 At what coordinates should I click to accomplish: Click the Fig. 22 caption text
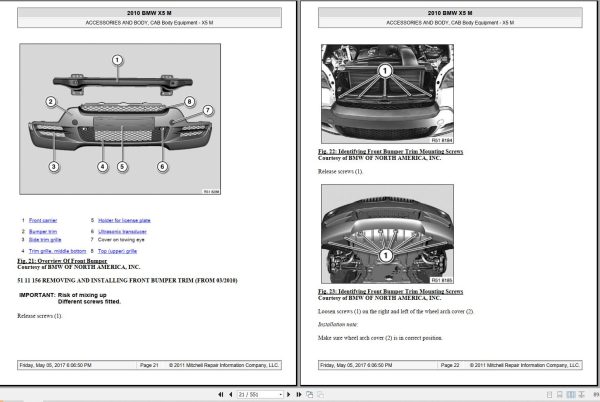click(390, 151)
